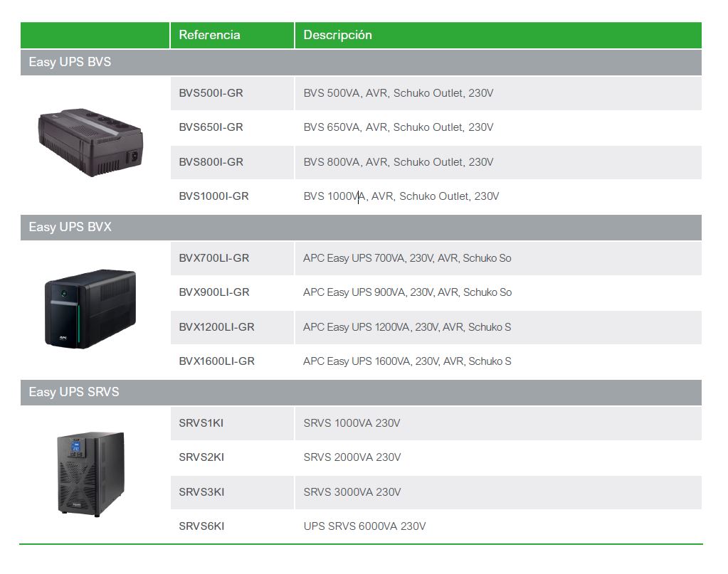The image size is (728, 574).
Task: Select the Easy UPS BVX section heading
Action: tap(70, 227)
